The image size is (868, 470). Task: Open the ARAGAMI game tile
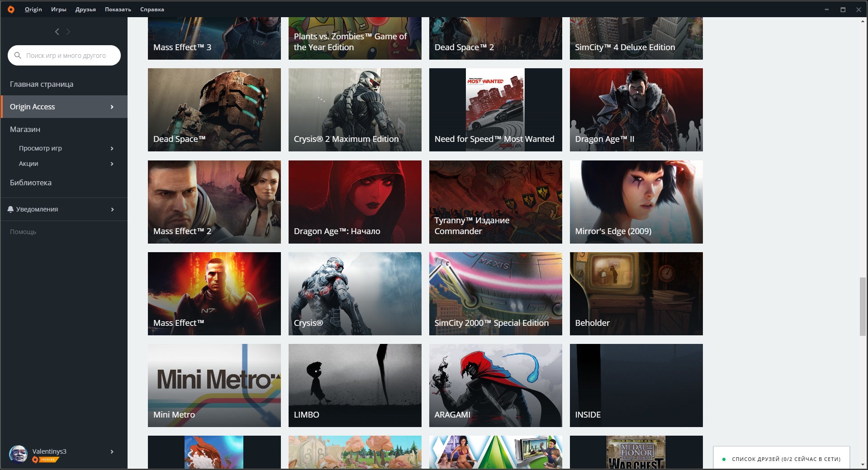(x=496, y=385)
